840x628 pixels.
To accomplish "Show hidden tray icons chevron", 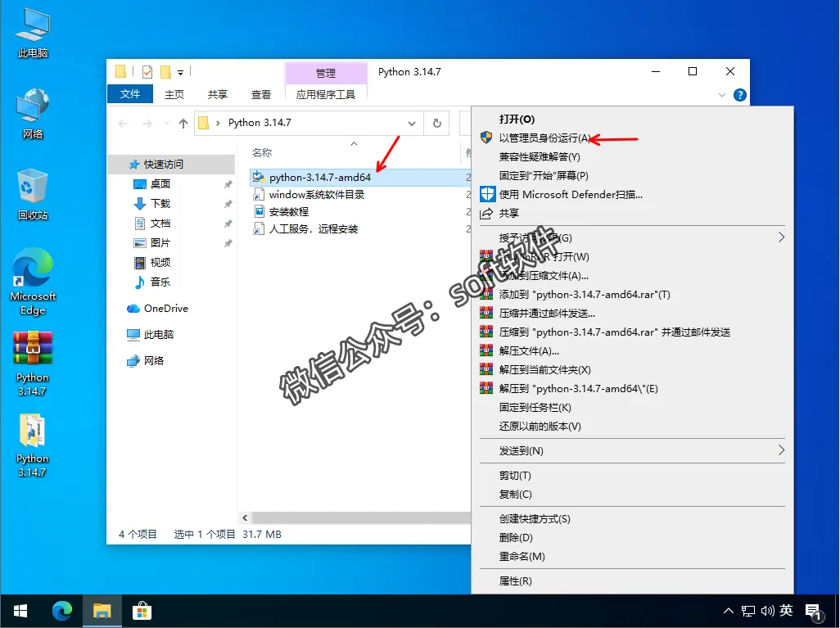I will 728,611.
